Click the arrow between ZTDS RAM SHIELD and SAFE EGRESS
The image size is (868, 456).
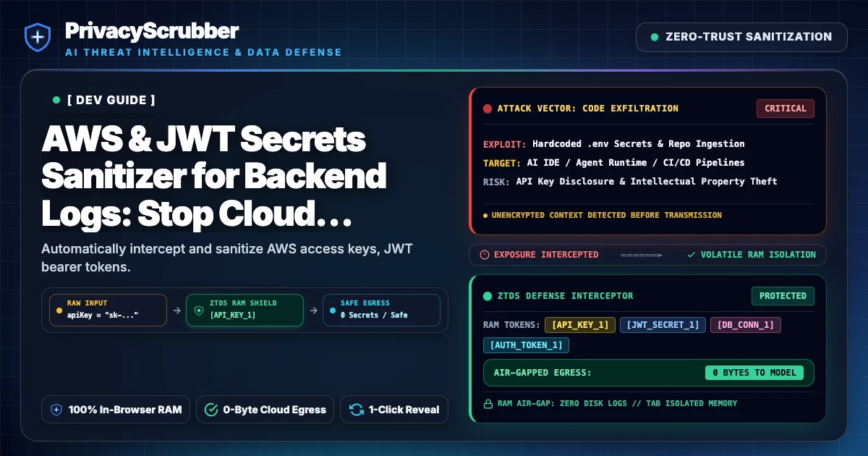(x=312, y=310)
